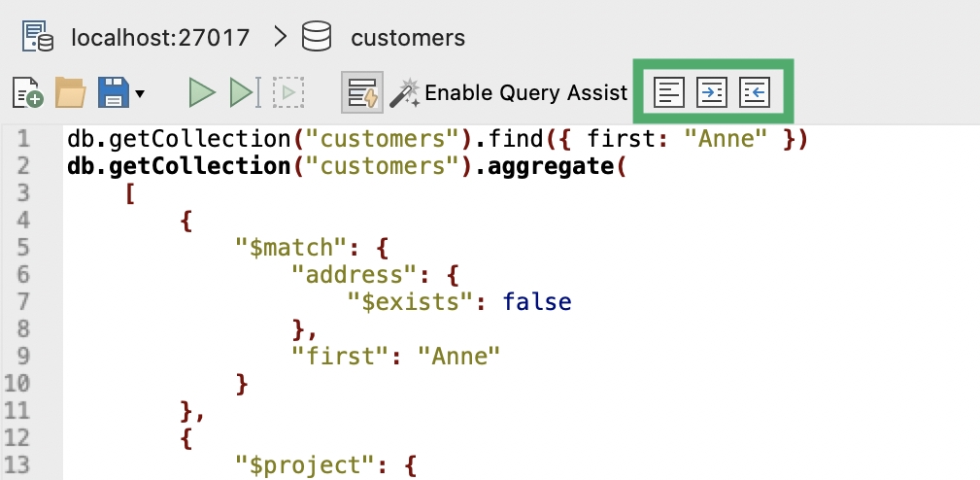
Task: Click the server connection icon
Action: click(38, 36)
